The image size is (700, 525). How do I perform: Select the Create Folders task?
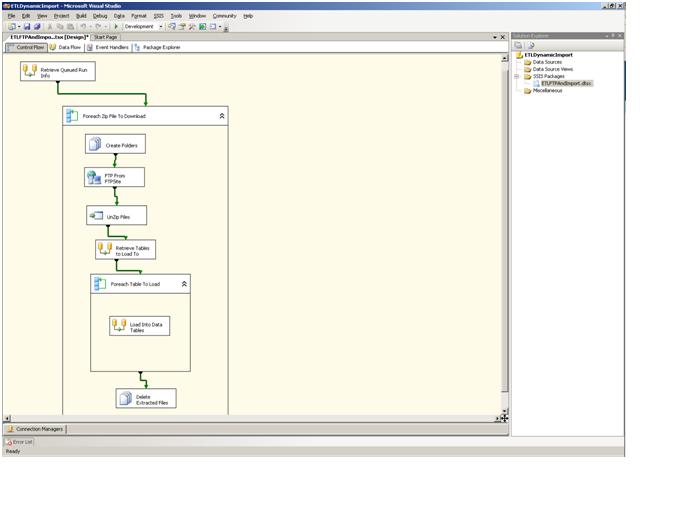pos(115,145)
